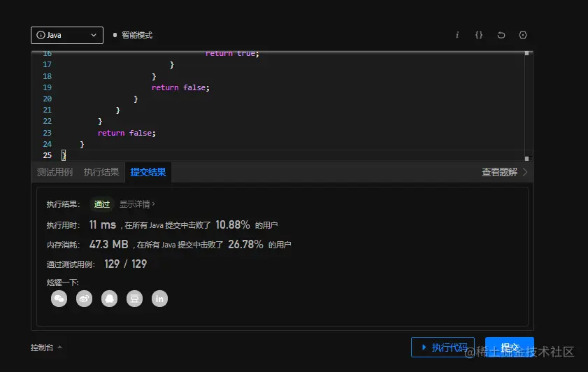The image size is (588, 372).
Task: Click the 26.78% memory percentile
Action: (245, 245)
